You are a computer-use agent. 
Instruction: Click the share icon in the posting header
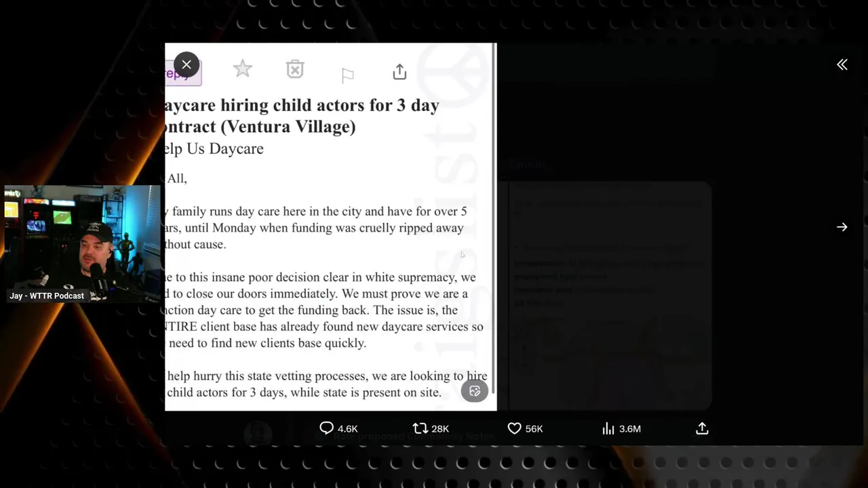coord(399,72)
